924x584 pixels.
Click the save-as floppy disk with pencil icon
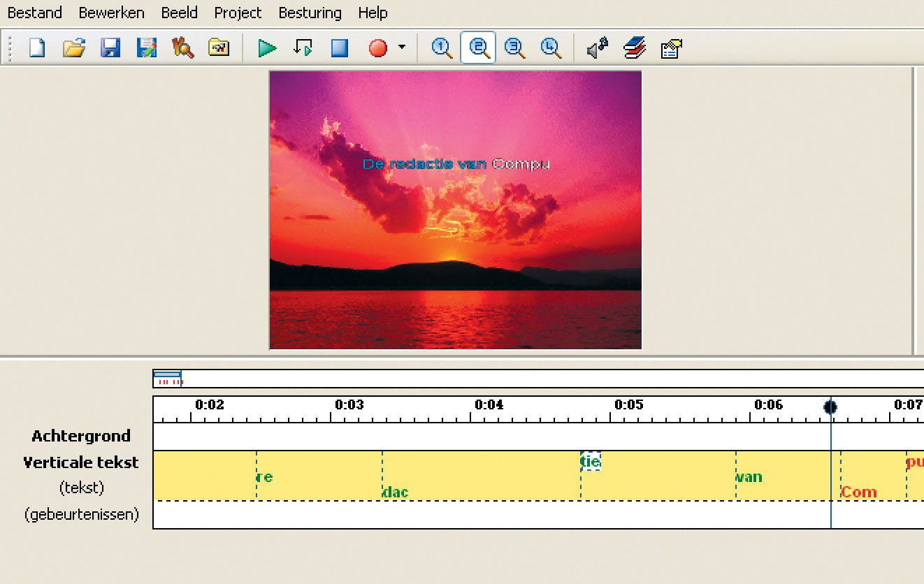[147, 48]
